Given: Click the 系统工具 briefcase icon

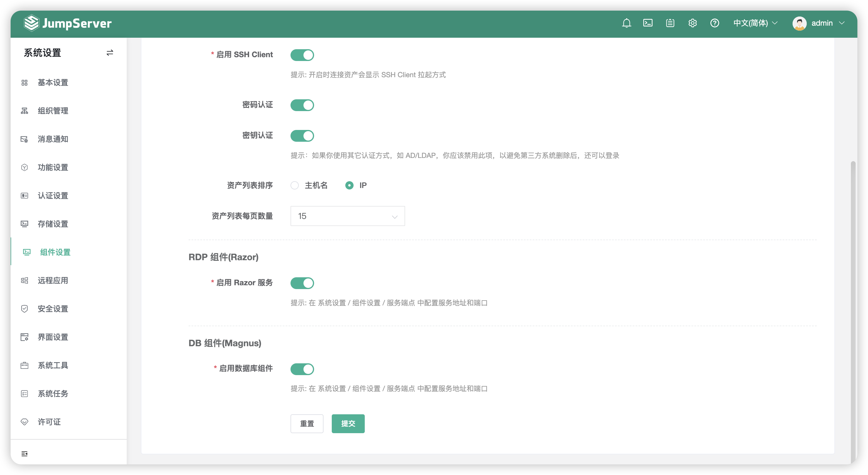Looking at the screenshot, I should point(24,365).
